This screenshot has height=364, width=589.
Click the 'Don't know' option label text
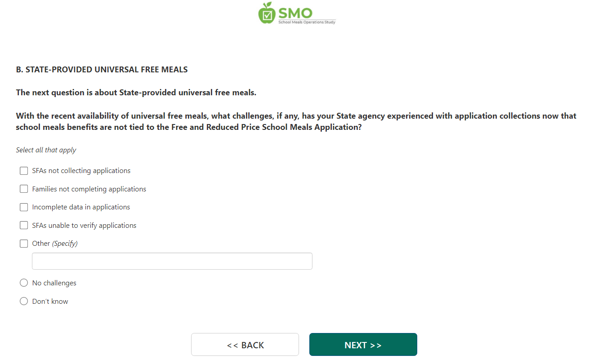[50, 302]
